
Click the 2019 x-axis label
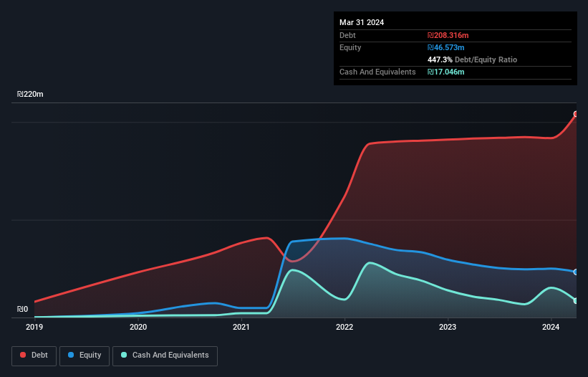coord(34,327)
